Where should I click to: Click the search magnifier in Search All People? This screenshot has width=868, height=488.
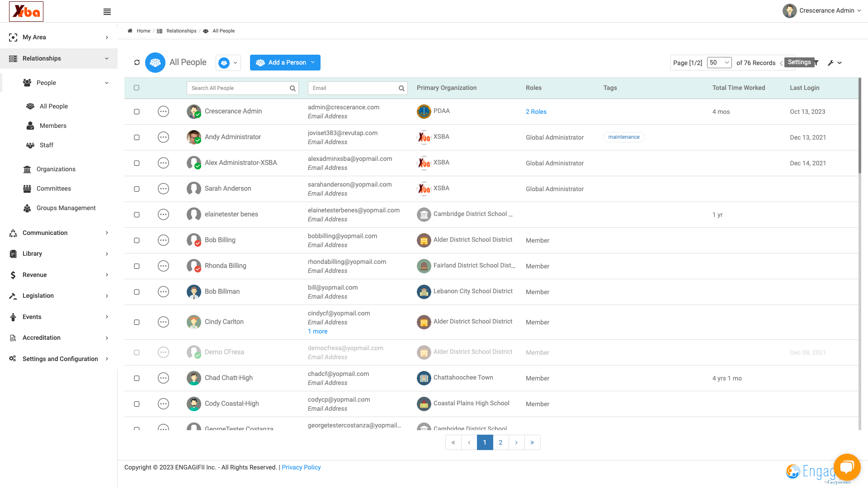292,88
